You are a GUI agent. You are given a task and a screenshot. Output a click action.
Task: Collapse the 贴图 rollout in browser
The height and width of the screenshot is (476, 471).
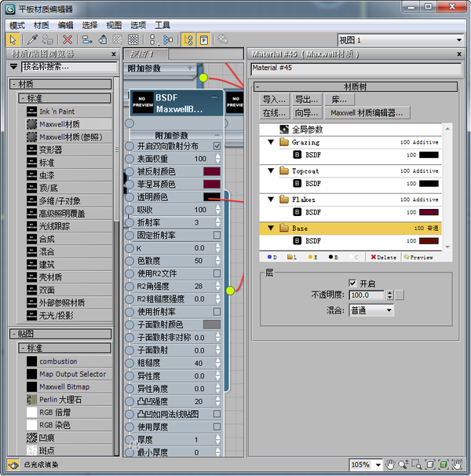[60, 334]
